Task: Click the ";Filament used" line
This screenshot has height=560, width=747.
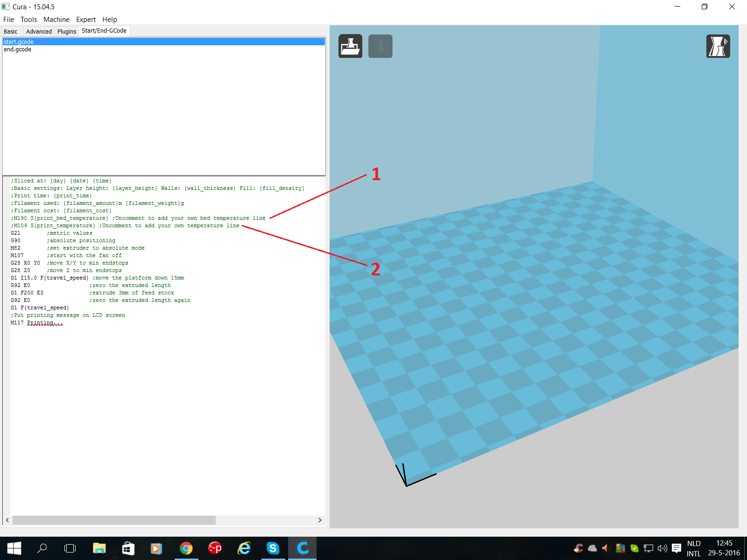Action: (x=98, y=203)
